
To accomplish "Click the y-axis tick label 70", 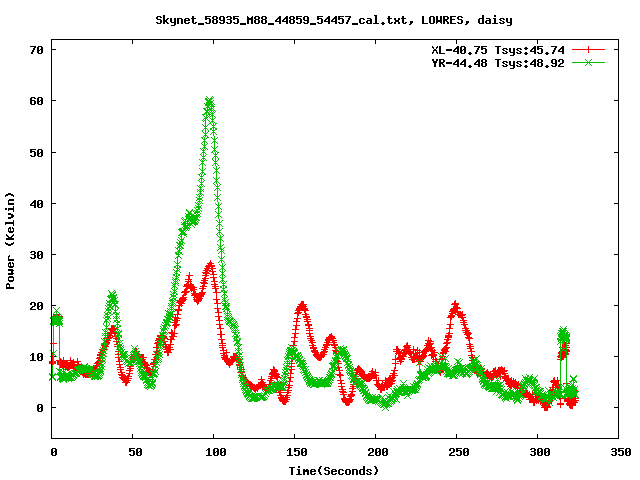I will pyautogui.click(x=36, y=50).
